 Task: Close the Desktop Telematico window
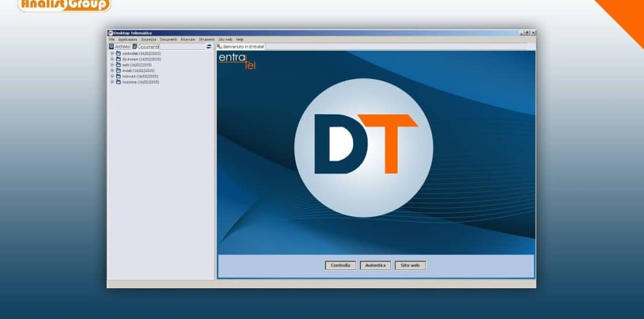pyautogui.click(x=533, y=33)
